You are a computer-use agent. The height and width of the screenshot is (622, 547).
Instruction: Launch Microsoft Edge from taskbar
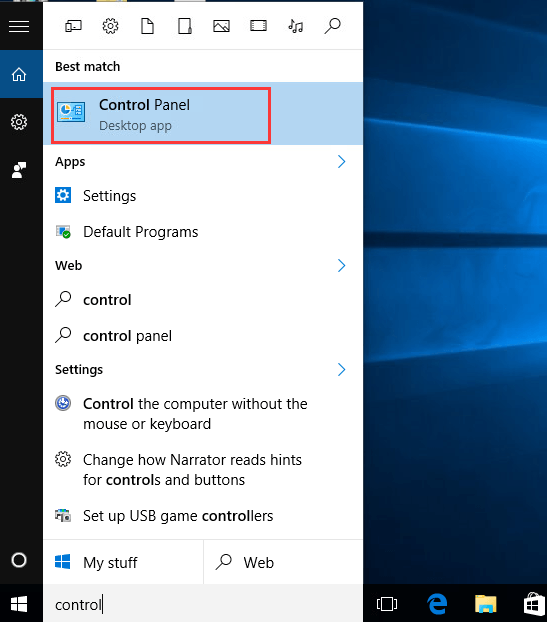coord(437,604)
